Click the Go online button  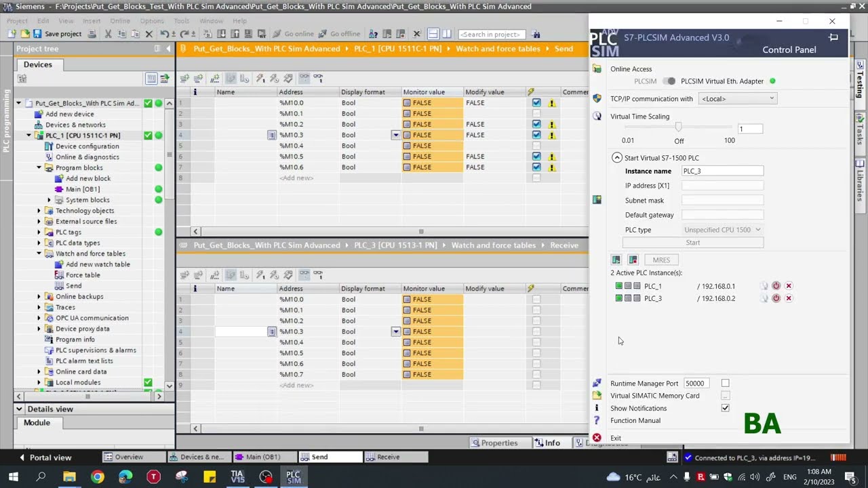(293, 34)
